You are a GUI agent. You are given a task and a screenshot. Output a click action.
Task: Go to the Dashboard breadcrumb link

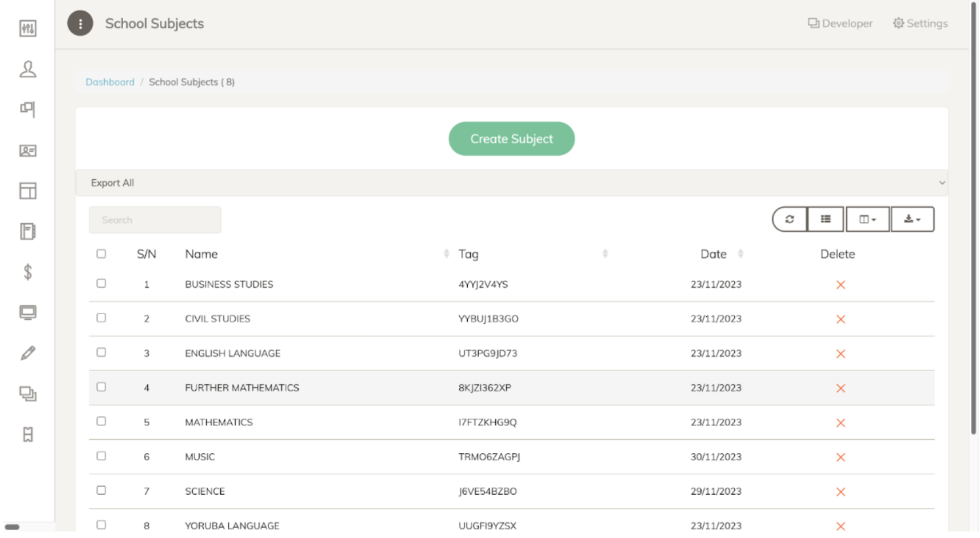coord(109,82)
